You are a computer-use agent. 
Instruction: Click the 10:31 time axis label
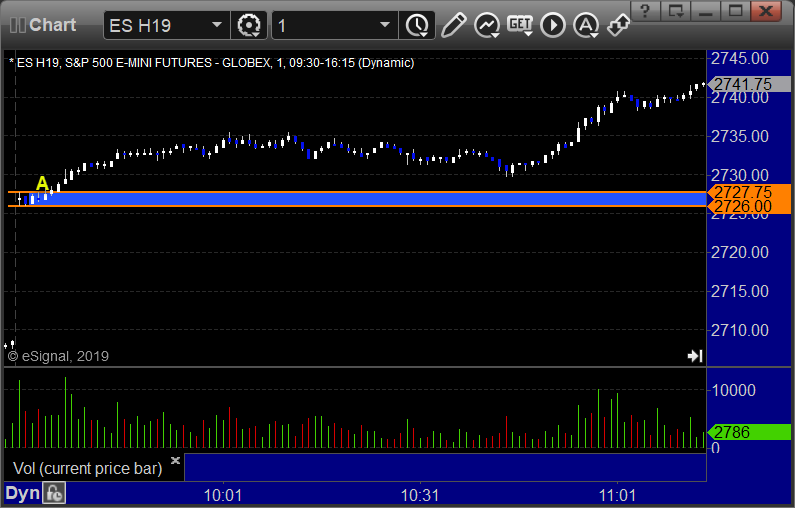(420, 495)
